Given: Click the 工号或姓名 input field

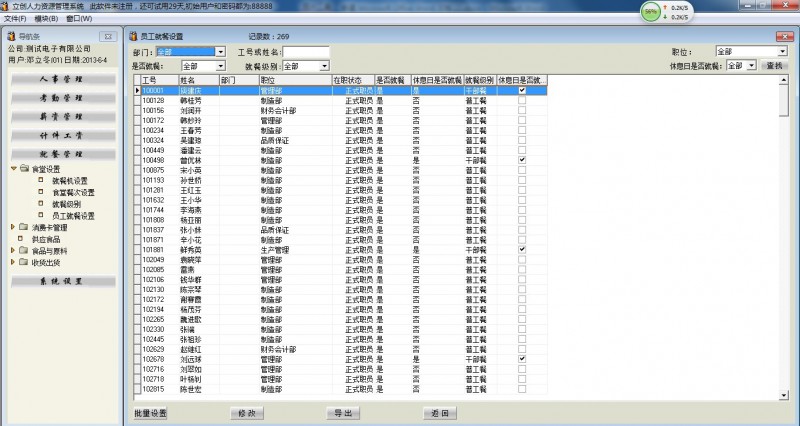Looking at the screenshot, I should [x=306, y=52].
